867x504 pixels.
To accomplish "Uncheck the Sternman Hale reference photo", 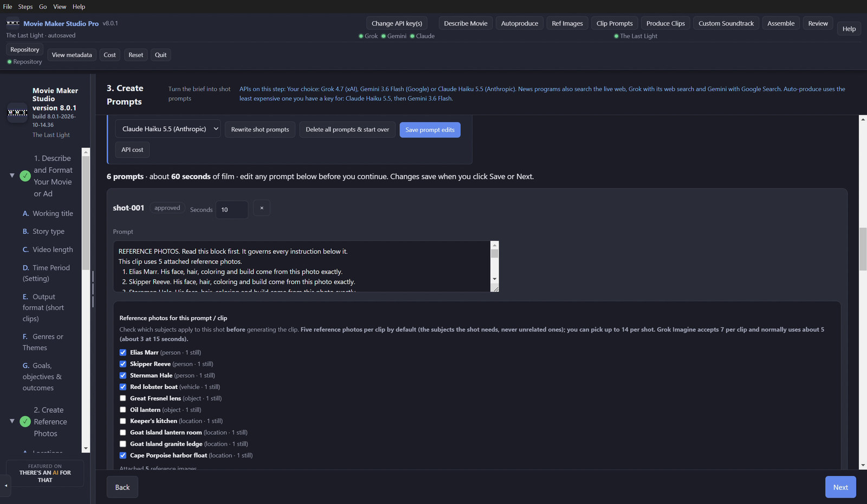I will coord(123,375).
